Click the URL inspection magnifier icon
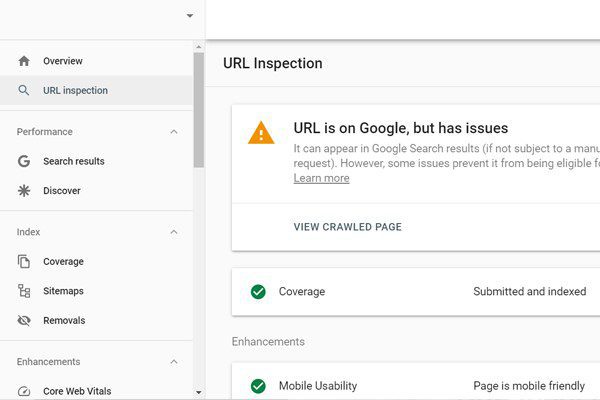Viewport: 600px width, 400px height. (24, 90)
